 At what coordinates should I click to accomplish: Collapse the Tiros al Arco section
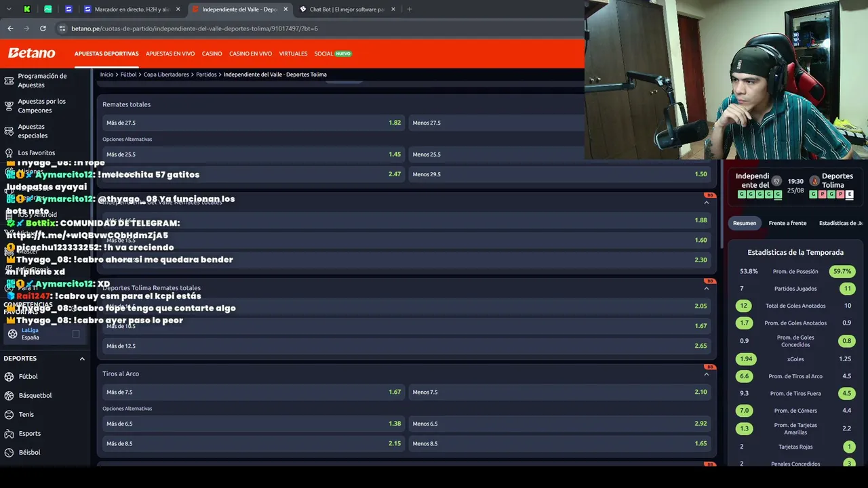pyautogui.click(x=706, y=374)
